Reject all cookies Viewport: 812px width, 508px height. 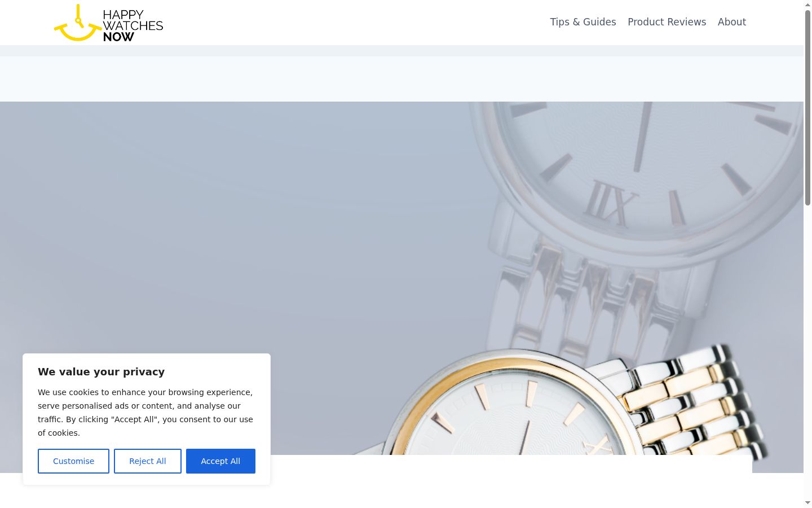[148, 461]
